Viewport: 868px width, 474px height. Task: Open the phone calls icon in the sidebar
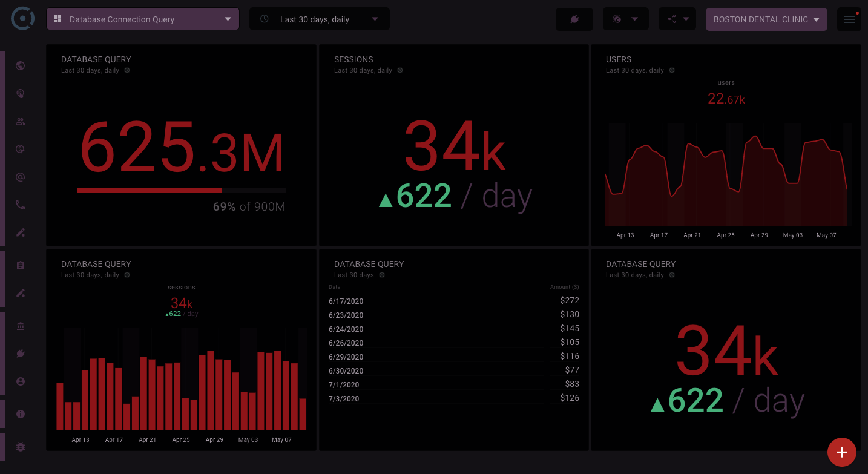[x=21, y=205]
